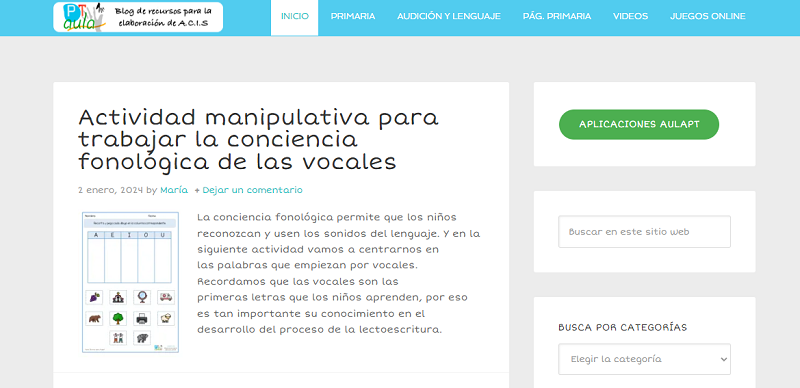The height and width of the screenshot is (388, 800).
Task: Click the author link María
Action: pyautogui.click(x=174, y=190)
